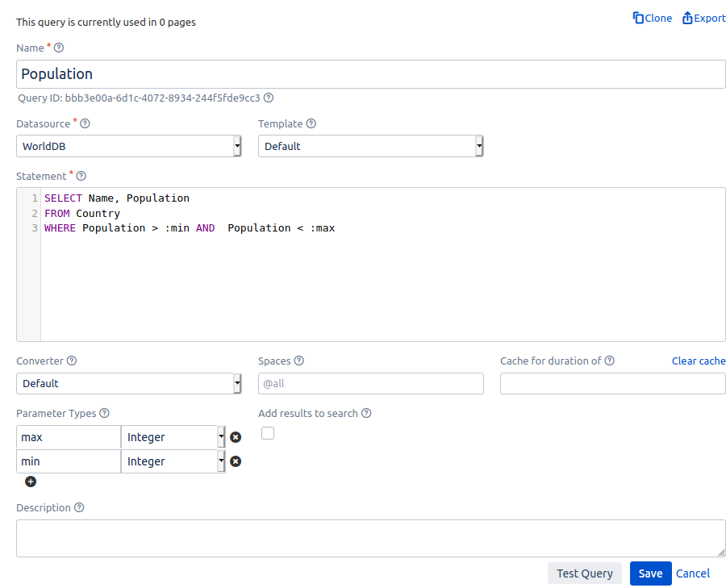Image resolution: width=726 pixels, height=588 pixels.
Task: Click the help icon next to Name
Action: [x=59, y=48]
